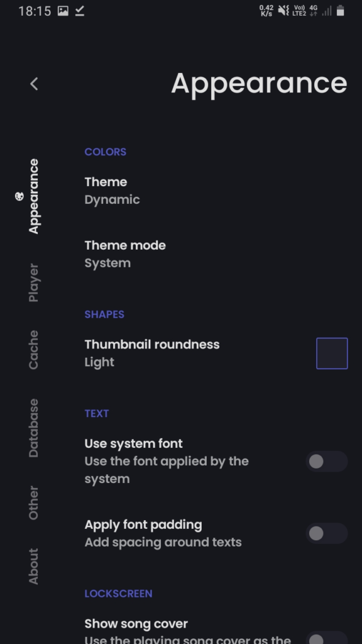Tap the download-complete check status icon
The image size is (362, 644).
pyautogui.click(x=80, y=11)
